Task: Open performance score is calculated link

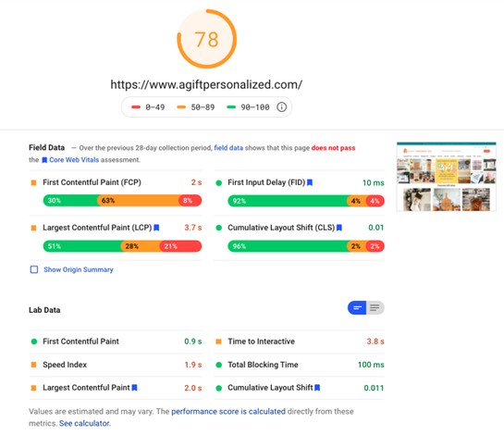Action: 228,412
